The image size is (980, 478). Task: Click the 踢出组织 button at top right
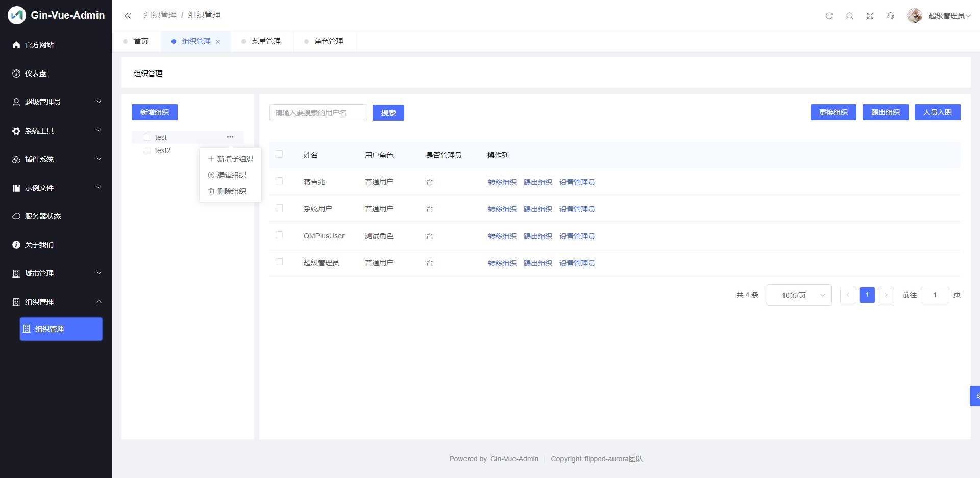point(886,112)
